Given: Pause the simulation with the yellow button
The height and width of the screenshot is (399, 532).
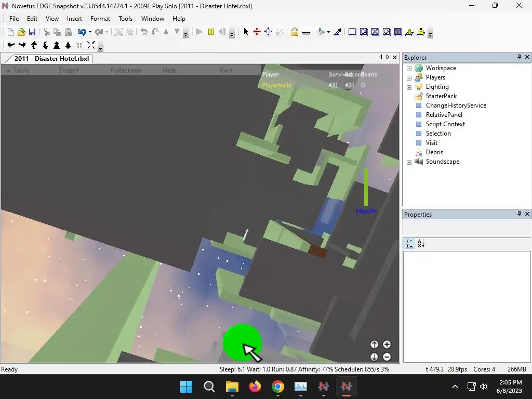Looking at the screenshot, I should (211, 32).
